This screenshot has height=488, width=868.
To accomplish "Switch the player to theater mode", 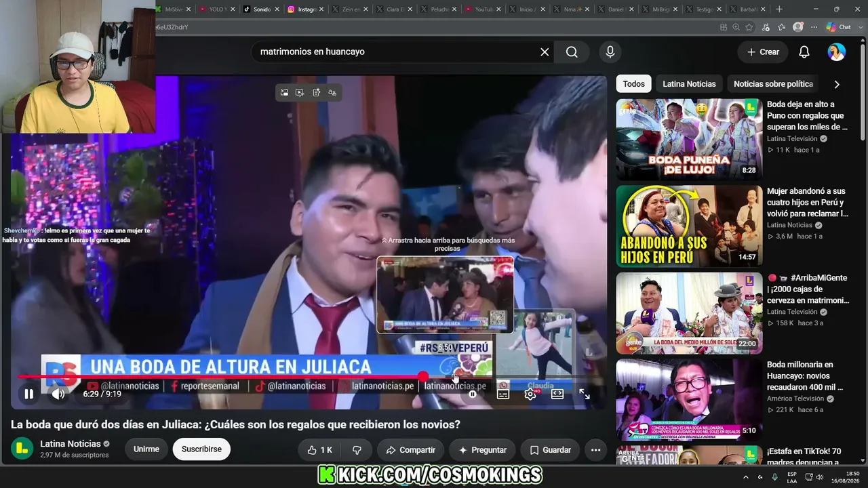I will [557, 394].
